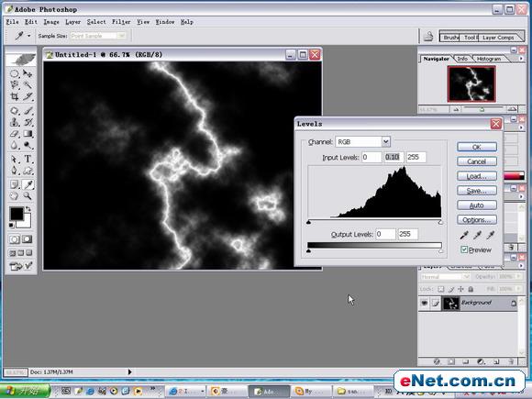Image resolution: width=532 pixels, height=399 pixels.
Task: Open the File menu
Action: (x=13, y=22)
